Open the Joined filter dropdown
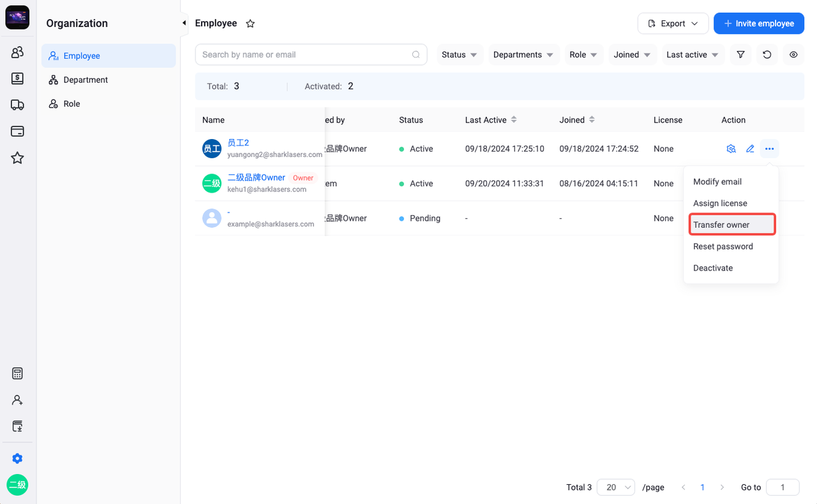The height and width of the screenshot is (504, 817). pyautogui.click(x=632, y=55)
